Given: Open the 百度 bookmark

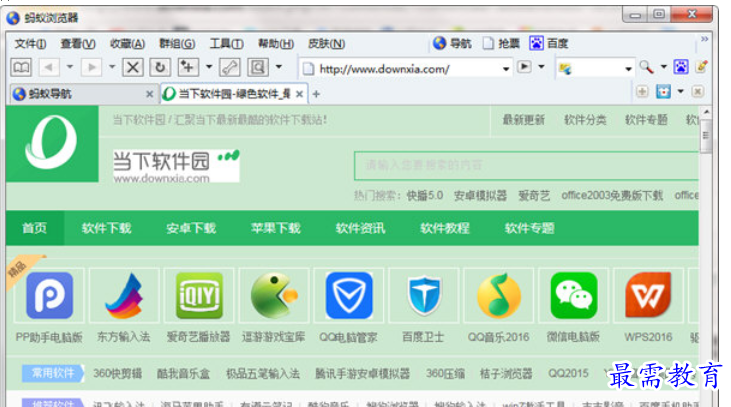Looking at the screenshot, I should [x=549, y=43].
